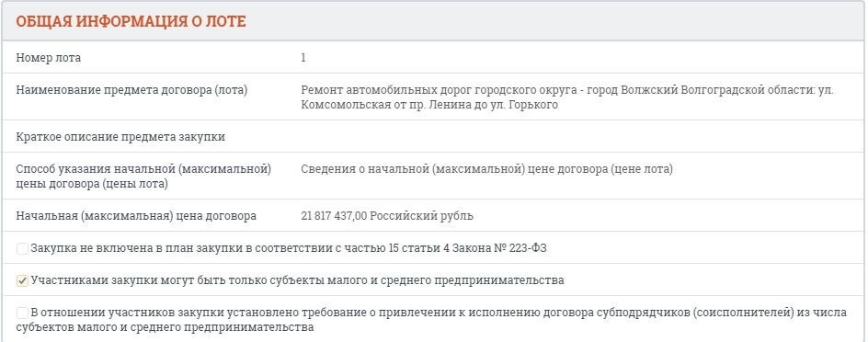Click the label 'Наименование предмета договора (лота)'
Image resolution: width=868 pixels, height=342 pixels.
pos(131,90)
